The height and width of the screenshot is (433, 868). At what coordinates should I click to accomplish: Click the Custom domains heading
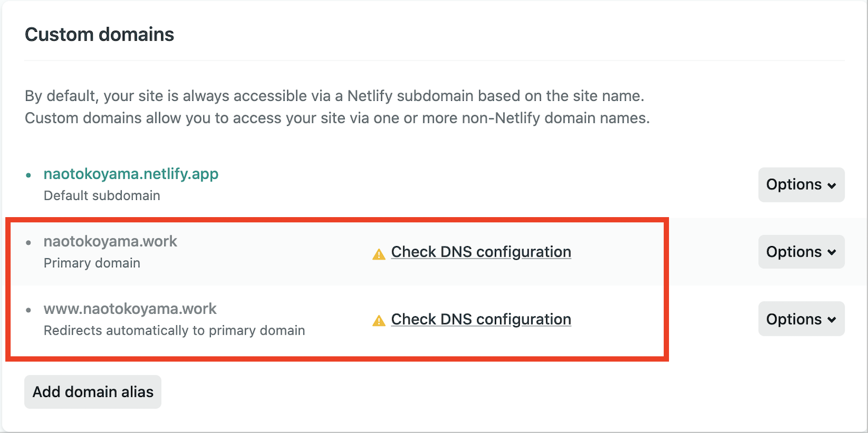(x=99, y=35)
